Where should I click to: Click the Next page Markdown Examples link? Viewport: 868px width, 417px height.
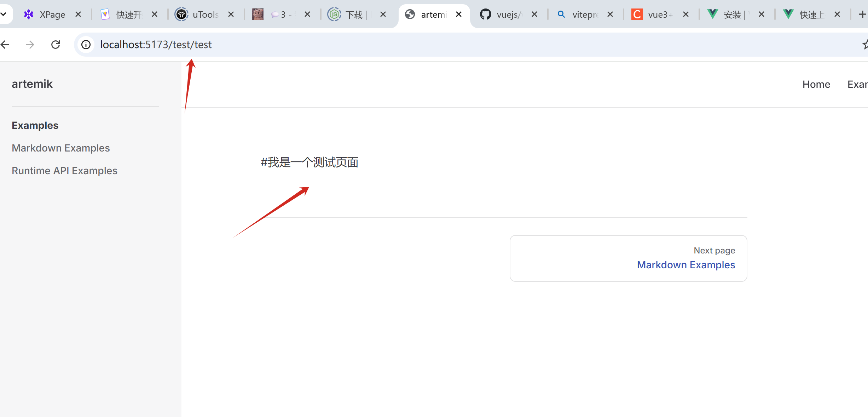tap(685, 265)
